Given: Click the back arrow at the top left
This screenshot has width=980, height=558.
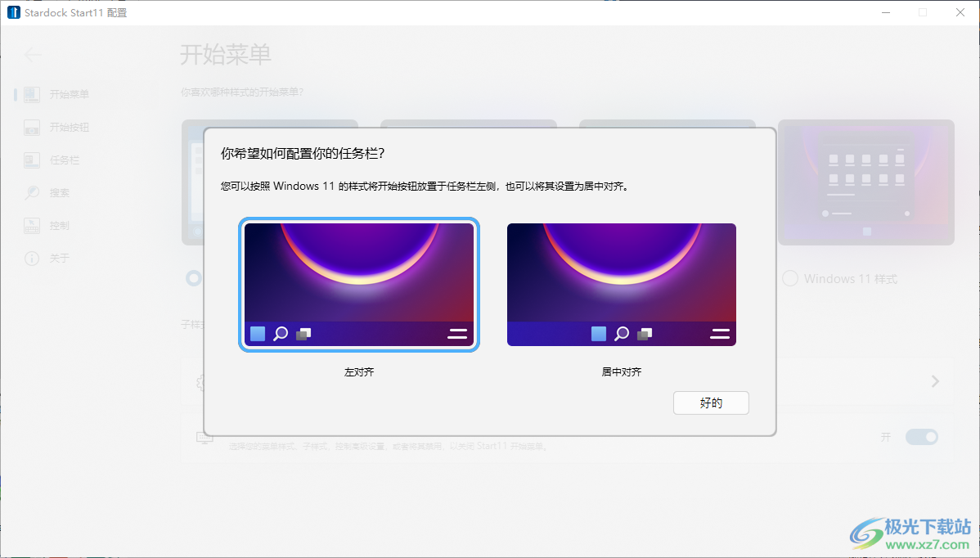Looking at the screenshot, I should (x=33, y=55).
